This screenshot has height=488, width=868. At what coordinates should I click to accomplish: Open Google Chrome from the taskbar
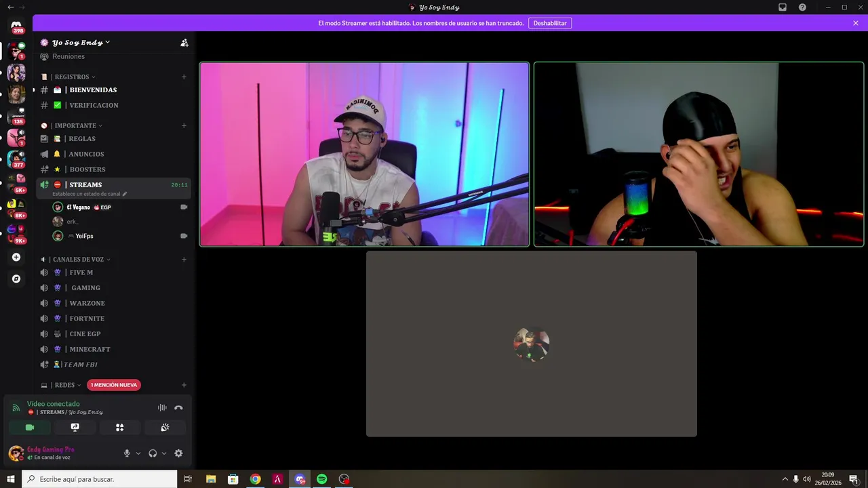coord(255,479)
